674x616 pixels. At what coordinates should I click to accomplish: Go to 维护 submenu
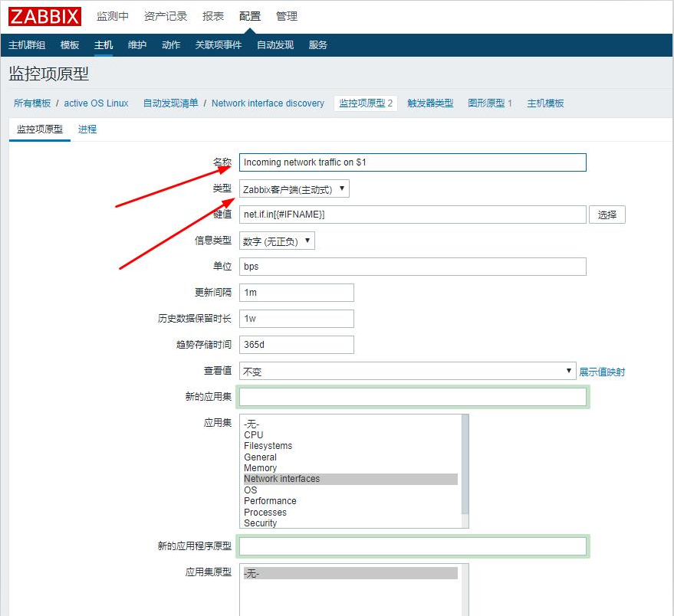[137, 45]
